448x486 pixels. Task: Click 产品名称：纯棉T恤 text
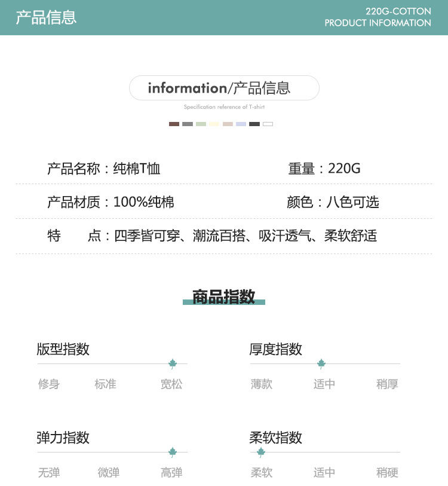point(103,169)
